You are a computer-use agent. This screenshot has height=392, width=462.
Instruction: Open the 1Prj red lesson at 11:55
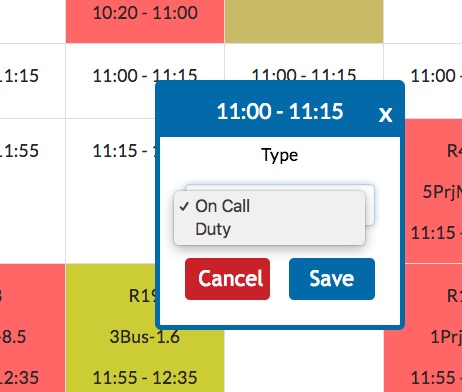pos(423,328)
